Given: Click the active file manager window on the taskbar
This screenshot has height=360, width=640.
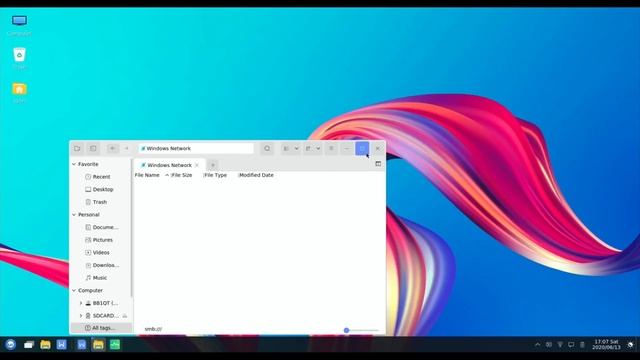Looking at the screenshot, I should coord(98,345).
